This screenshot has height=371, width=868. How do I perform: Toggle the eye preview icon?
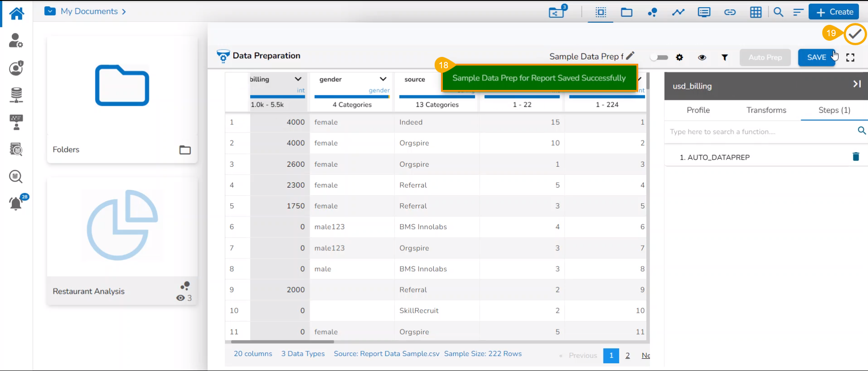702,57
